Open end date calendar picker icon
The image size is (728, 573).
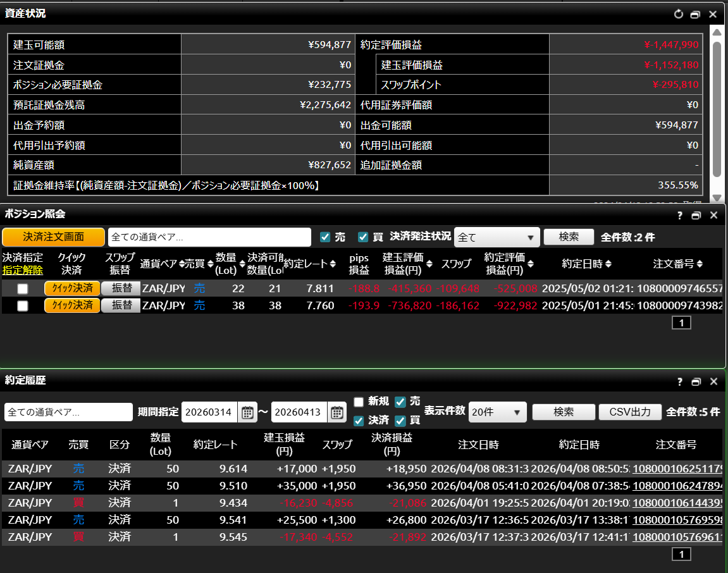[336, 412]
